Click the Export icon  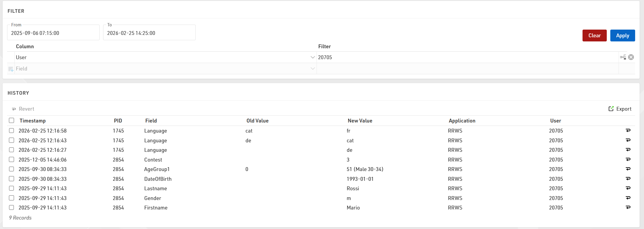611,109
